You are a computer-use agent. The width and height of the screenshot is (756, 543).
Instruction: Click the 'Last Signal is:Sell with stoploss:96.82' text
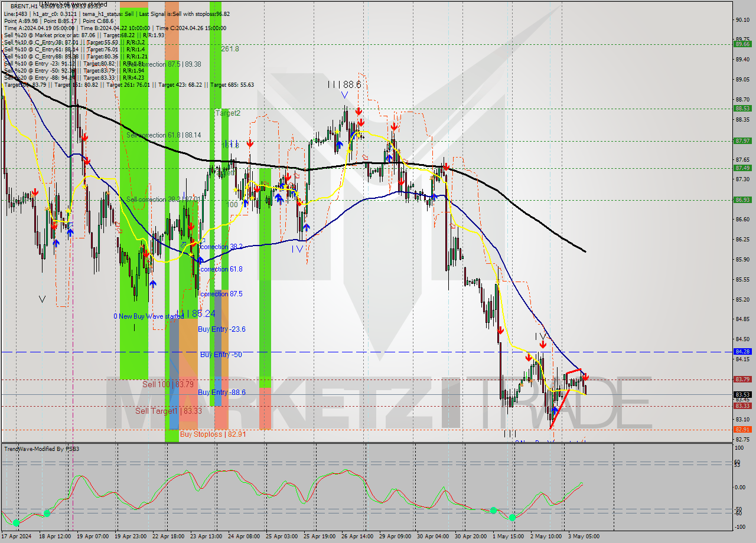pos(185,14)
